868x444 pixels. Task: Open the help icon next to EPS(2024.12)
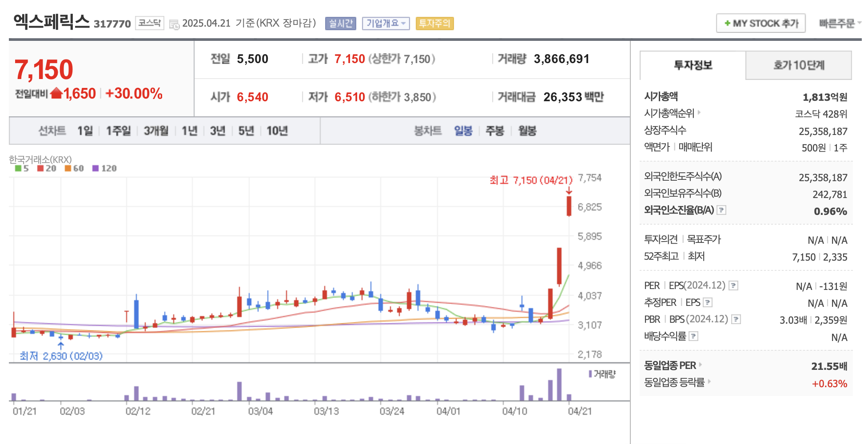(x=734, y=285)
